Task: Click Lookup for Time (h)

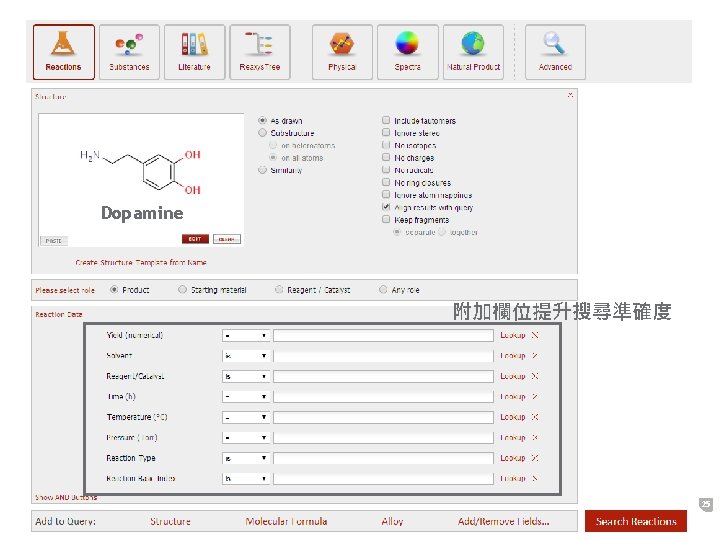Action: [512, 397]
